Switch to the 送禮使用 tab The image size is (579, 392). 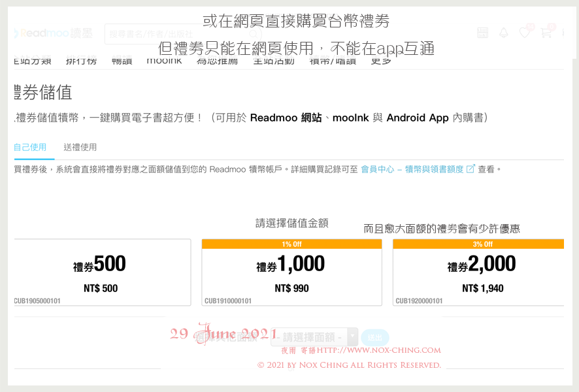click(x=80, y=147)
